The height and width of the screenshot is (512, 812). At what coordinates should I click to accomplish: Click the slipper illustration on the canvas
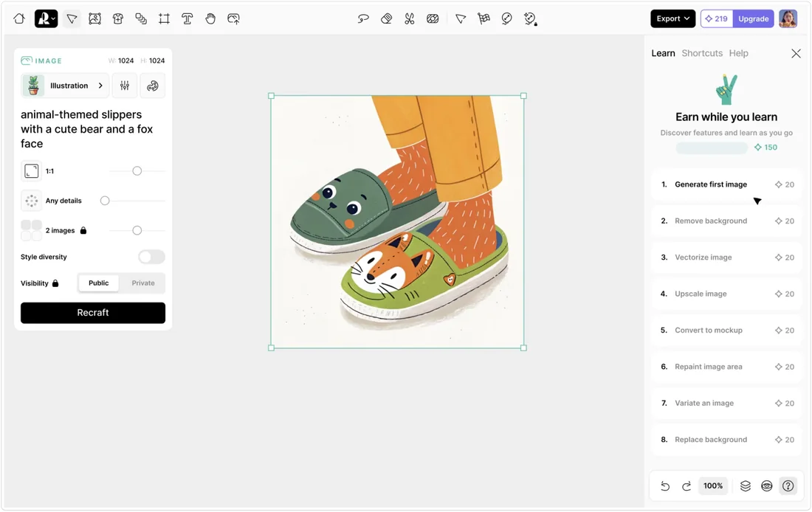pyautogui.click(x=397, y=221)
